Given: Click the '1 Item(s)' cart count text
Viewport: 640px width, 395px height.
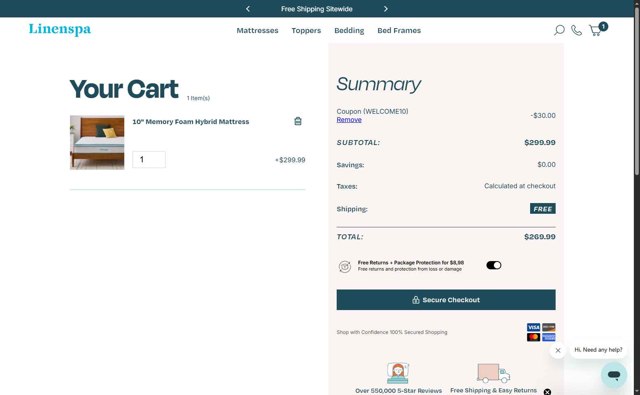Looking at the screenshot, I should pyautogui.click(x=198, y=98).
